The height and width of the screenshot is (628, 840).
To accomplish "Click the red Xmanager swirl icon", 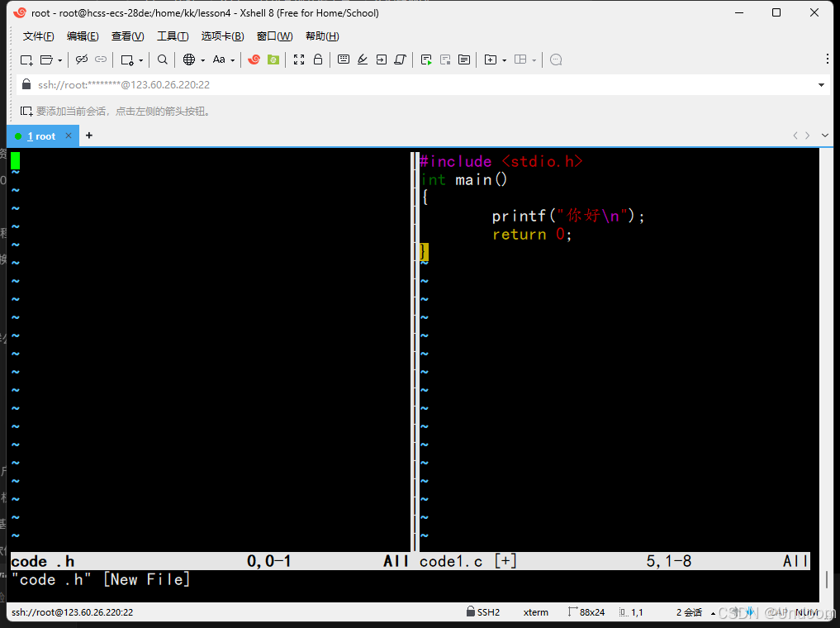I will pos(254,59).
